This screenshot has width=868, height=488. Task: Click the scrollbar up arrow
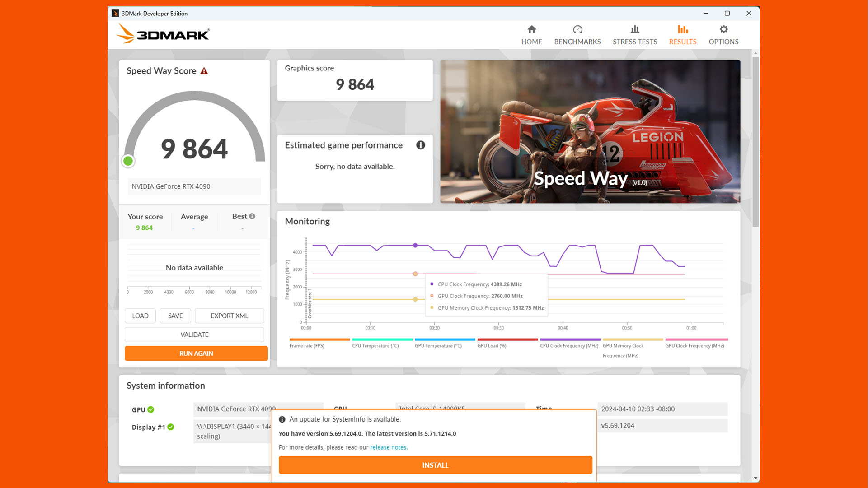click(755, 53)
